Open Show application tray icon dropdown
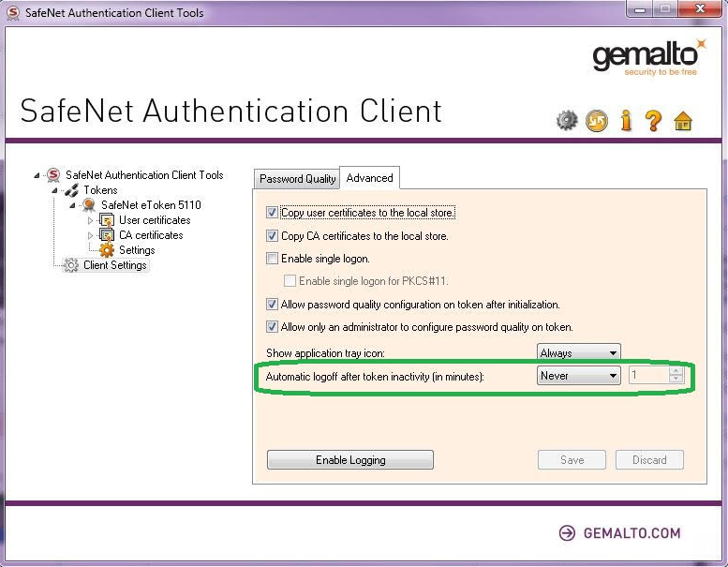Screen dimensions: 728x567 click(578, 353)
